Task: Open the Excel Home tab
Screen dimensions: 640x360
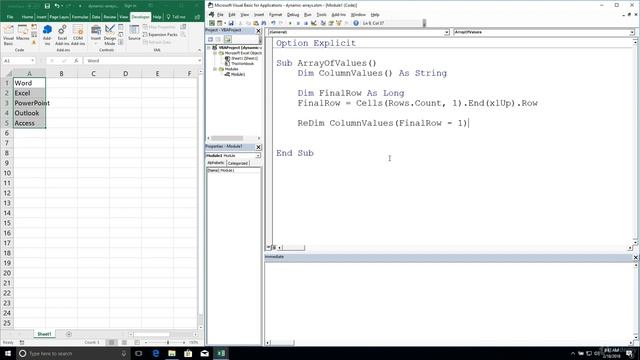Action: pyautogui.click(x=27, y=17)
